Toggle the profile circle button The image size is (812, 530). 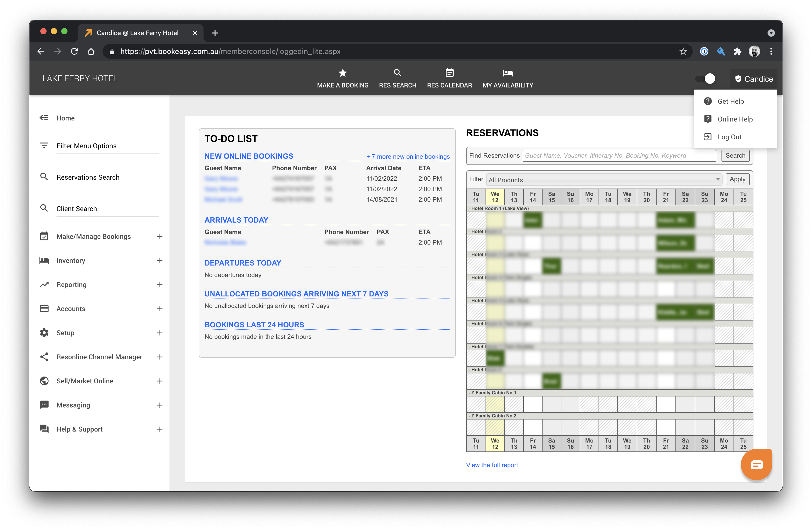pos(710,78)
